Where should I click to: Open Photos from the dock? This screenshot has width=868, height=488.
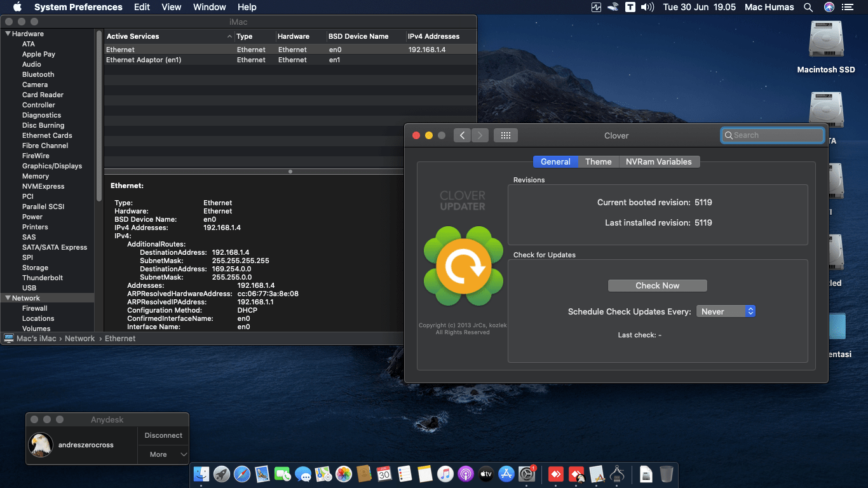pos(344,474)
